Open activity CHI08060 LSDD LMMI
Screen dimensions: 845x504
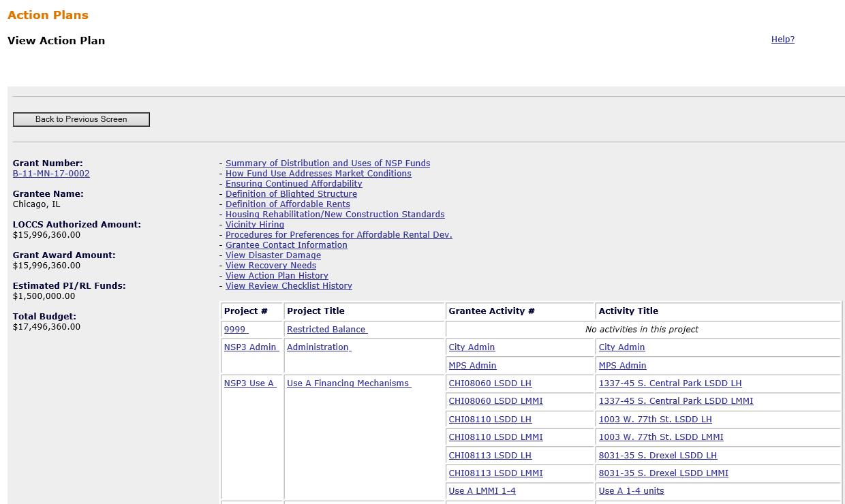[495, 401]
